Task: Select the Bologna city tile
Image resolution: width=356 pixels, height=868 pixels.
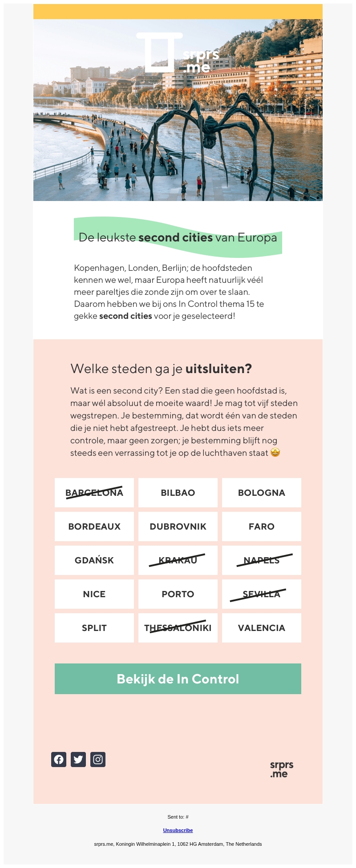Action: point(262,493)
